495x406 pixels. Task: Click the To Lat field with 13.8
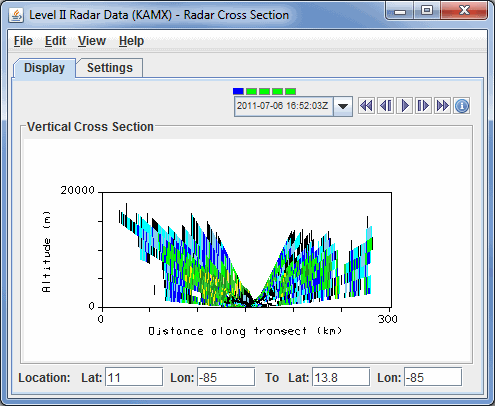point(341,377)
